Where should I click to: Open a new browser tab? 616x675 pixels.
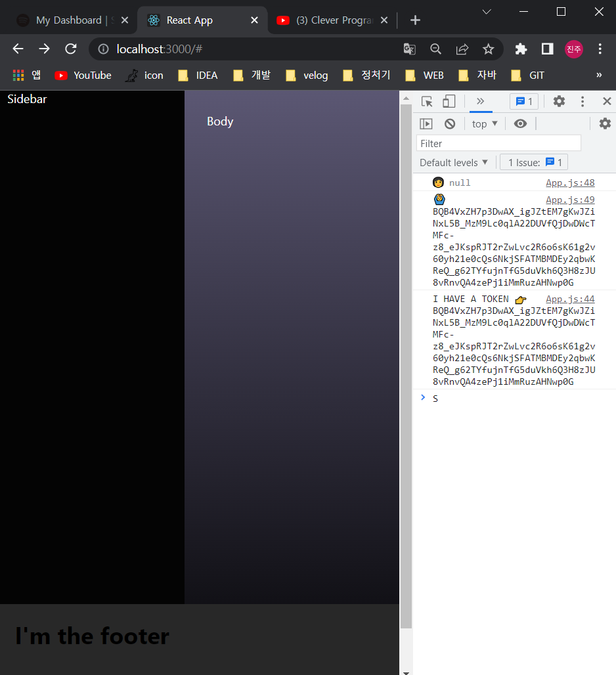pos(415,20)
